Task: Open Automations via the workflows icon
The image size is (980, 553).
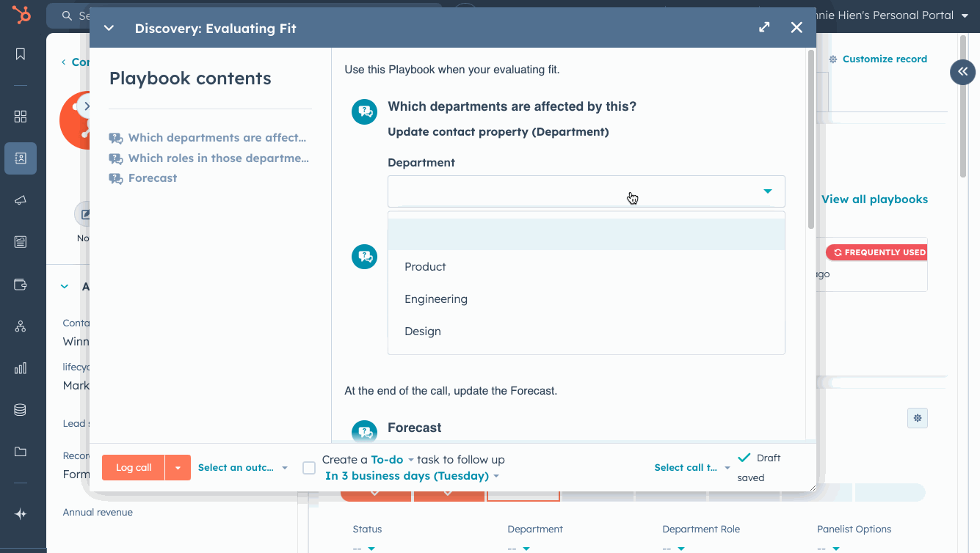Action: pyautogui.click(x=20, y=326)
